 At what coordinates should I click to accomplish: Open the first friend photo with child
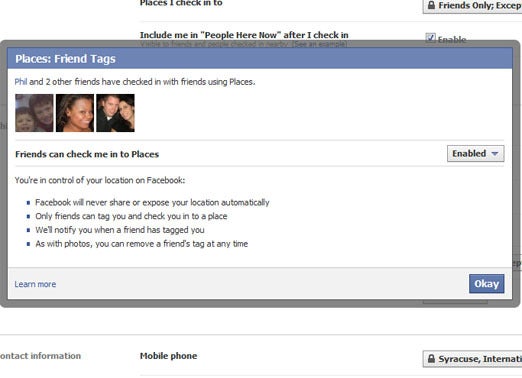34,113
